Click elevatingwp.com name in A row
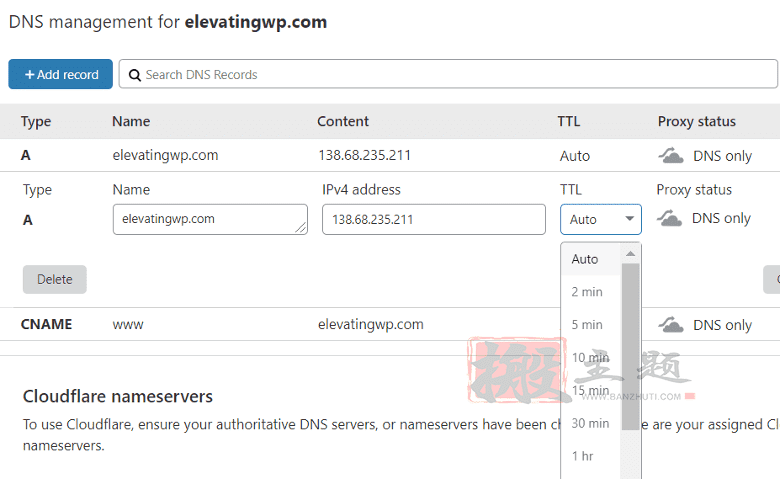The image size is (780, 479). [x=165, y=155]
